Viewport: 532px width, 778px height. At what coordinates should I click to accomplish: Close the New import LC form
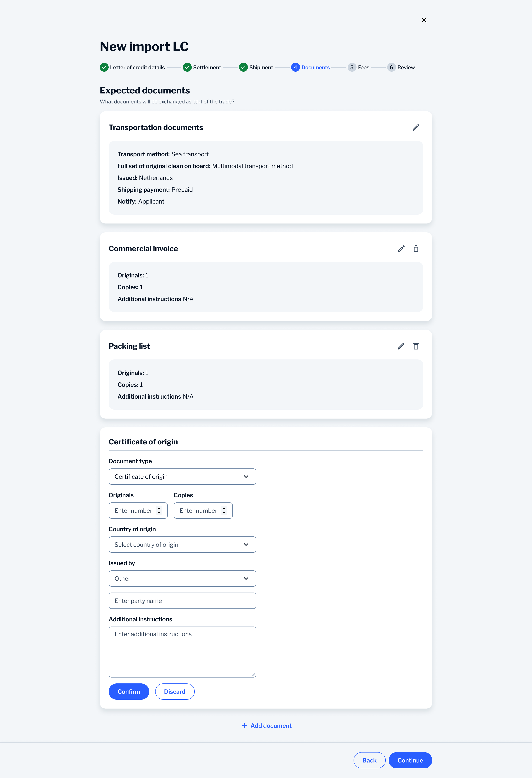click(424, 20)
